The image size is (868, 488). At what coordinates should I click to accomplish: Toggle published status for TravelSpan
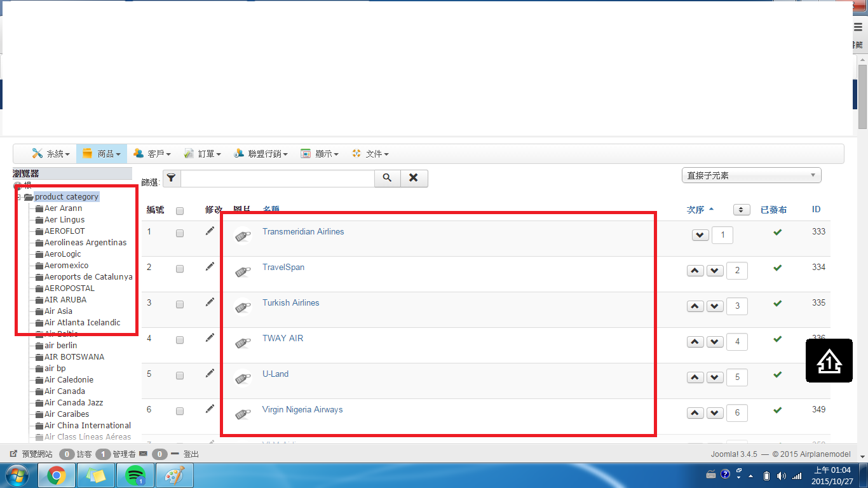pyautogui.click(x=777, y=268)
